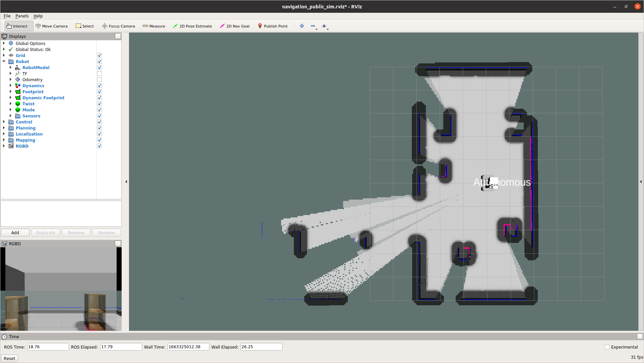Screen dimensions: 644x363
Task: Click the Remove button
Action: pos(76,232)
